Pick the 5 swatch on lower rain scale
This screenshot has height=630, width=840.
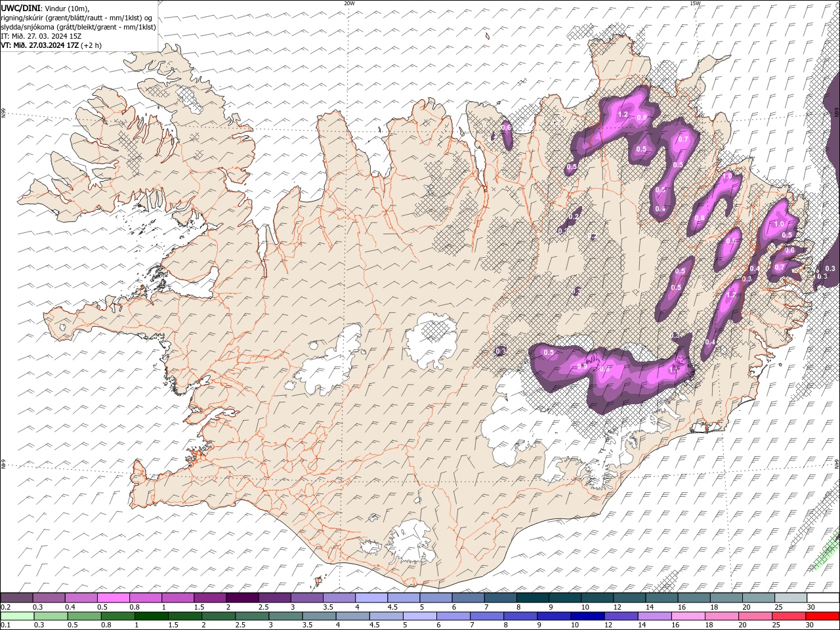pos(419,616)
